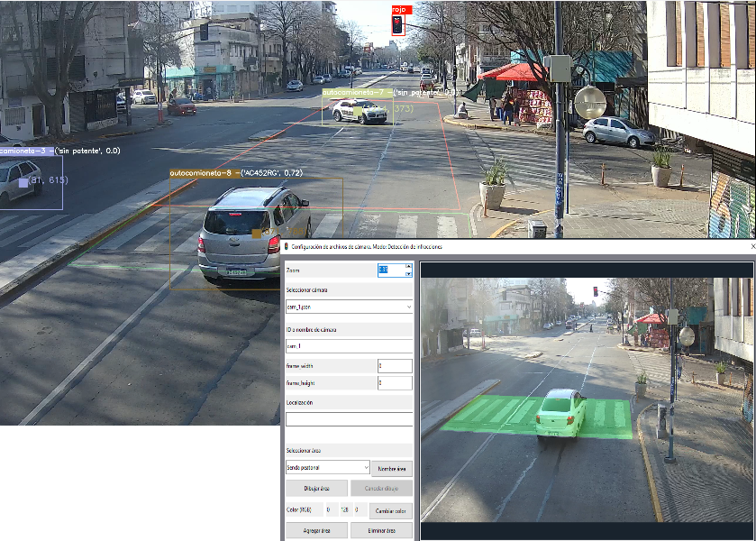756x541 pixels.
Task: Click the 'Seleccionar cámara' label
Action: [x=306, y=290]
